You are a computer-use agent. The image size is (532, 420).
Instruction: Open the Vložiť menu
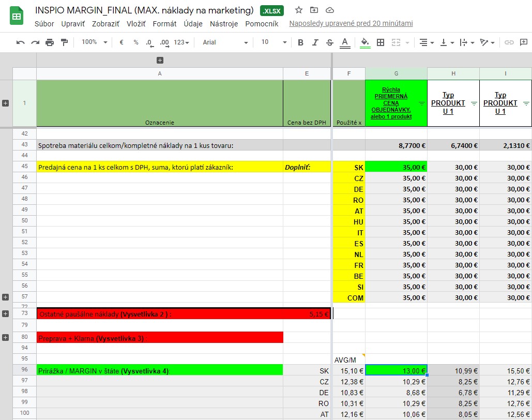pyautogui.click(x=136, y=24)
